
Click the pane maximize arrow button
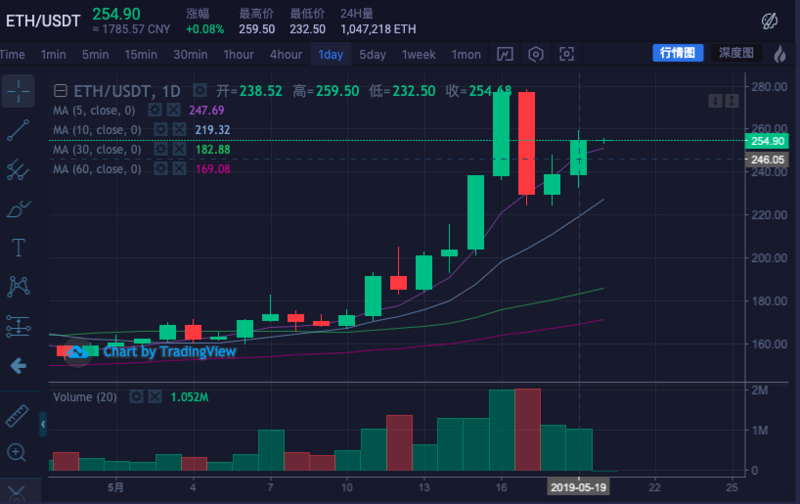(732, 101)
